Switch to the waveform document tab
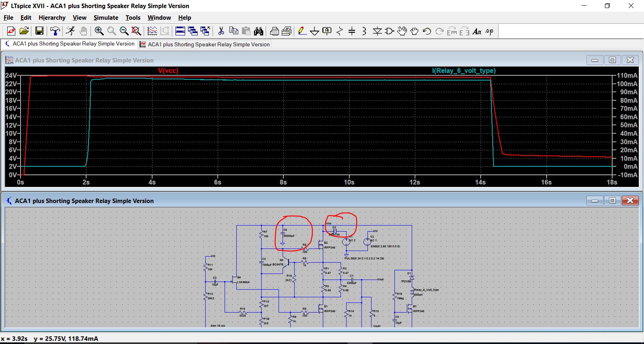The height and width of the screenshot is (344, 644). 204,44
